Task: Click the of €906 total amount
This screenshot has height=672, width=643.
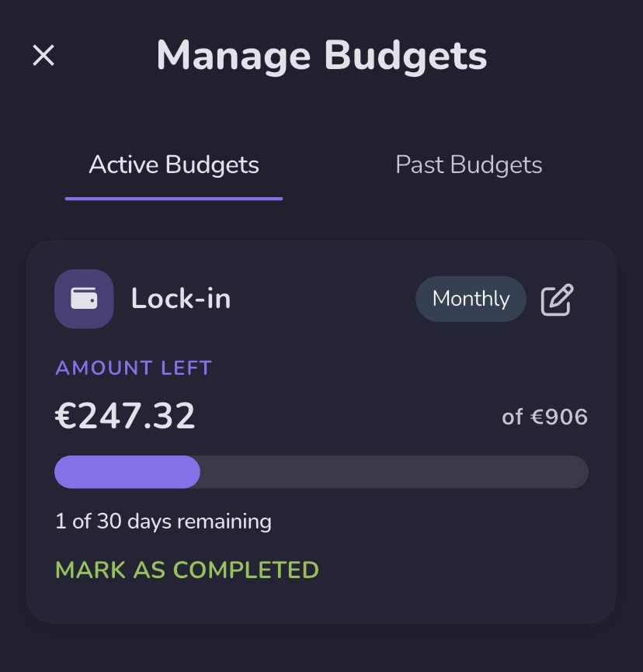Action: click(x=546, y=417)
